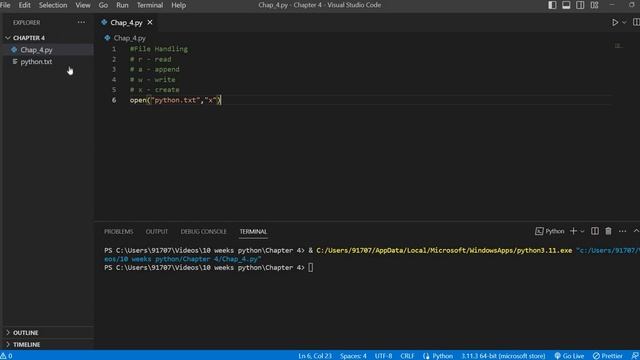The width and height of the screenshot is (640, 360).
Task: Click line number 6 in the gutter
Action: click(114, 100)
